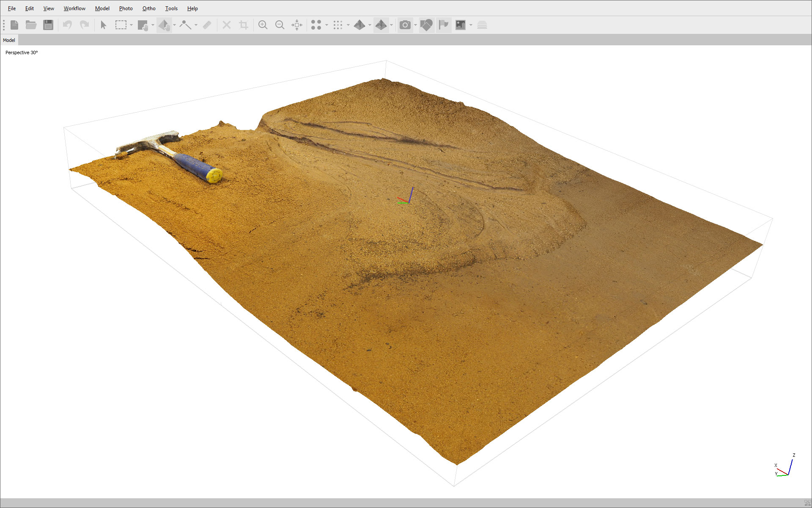Open the Ortho menu

149,8
